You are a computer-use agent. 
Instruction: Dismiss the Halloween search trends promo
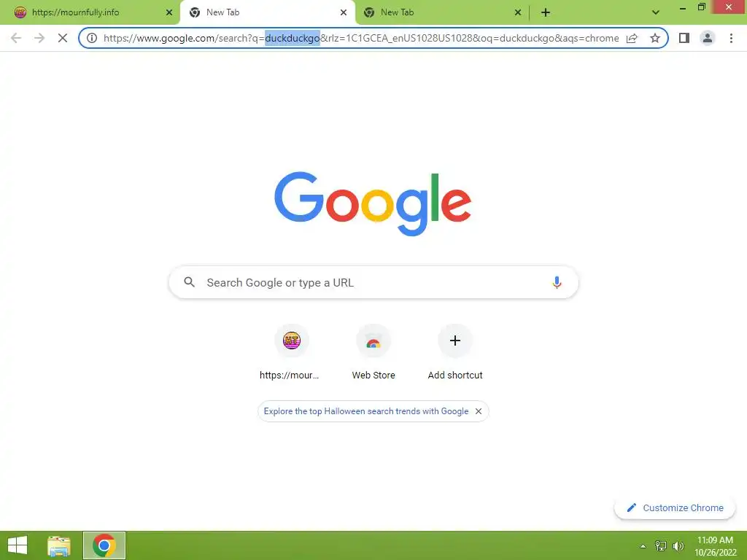click(479, 411)
